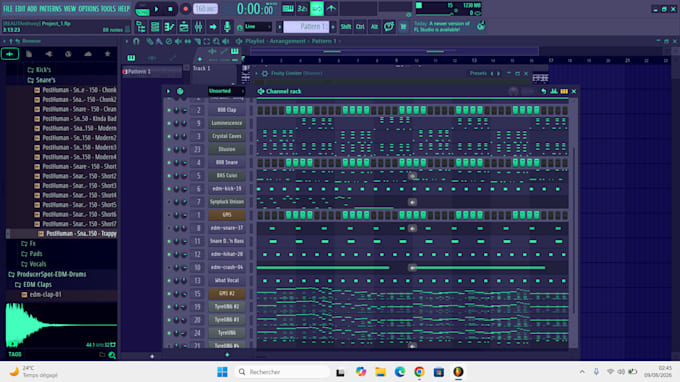
Task: Open the Unsorted channel filter dropdown
Action: (226, 91)
